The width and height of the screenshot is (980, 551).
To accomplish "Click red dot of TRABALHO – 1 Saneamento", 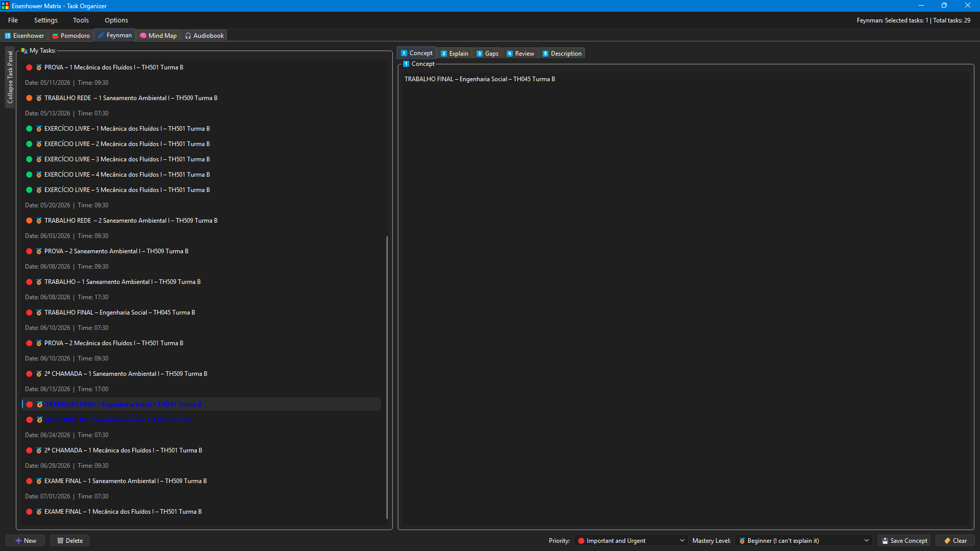I will click(29, 282).
